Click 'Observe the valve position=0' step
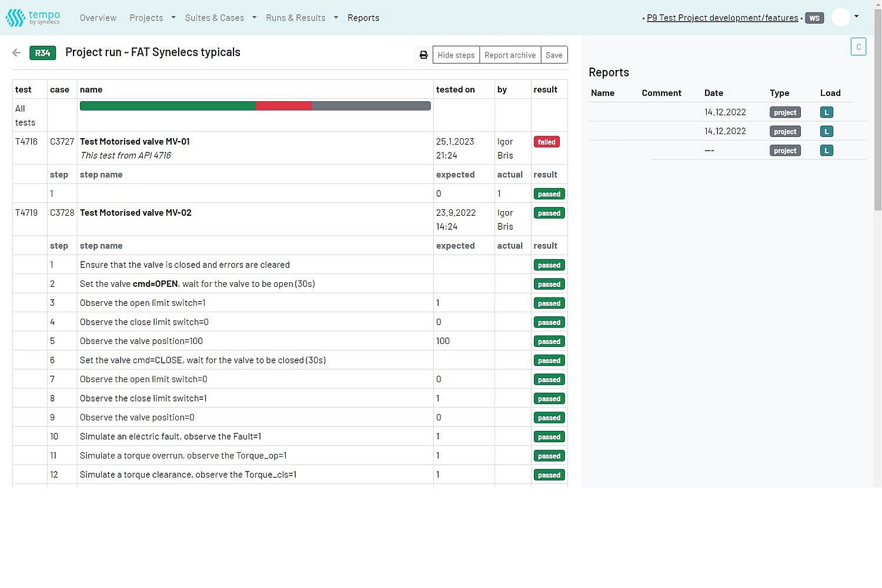This screenshot has height=588, width=882. (137, 417)
